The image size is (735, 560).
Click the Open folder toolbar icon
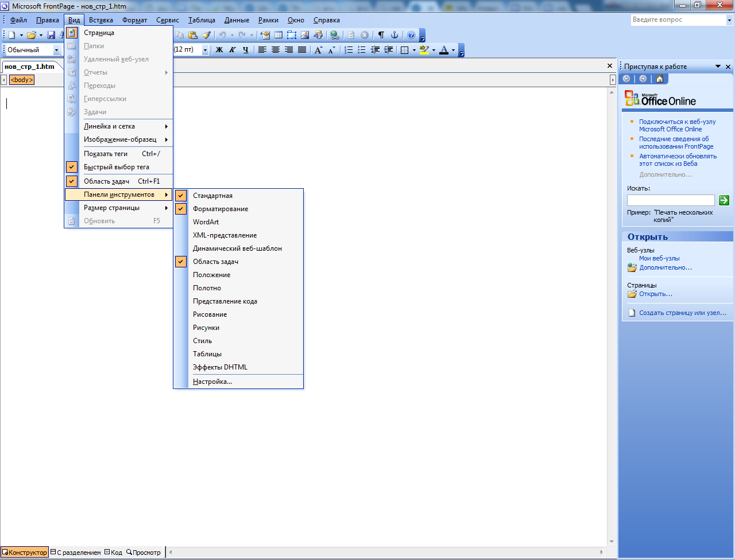32,35
